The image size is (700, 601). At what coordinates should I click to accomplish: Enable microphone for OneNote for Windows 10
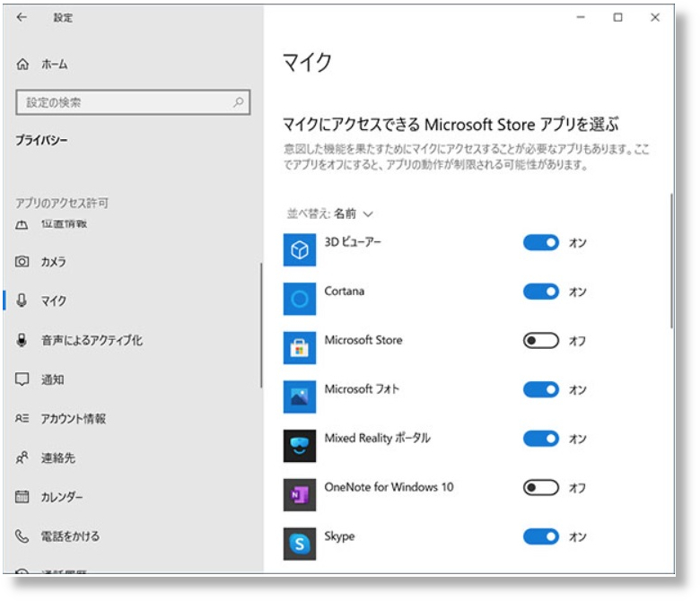(x=541, y=488)
